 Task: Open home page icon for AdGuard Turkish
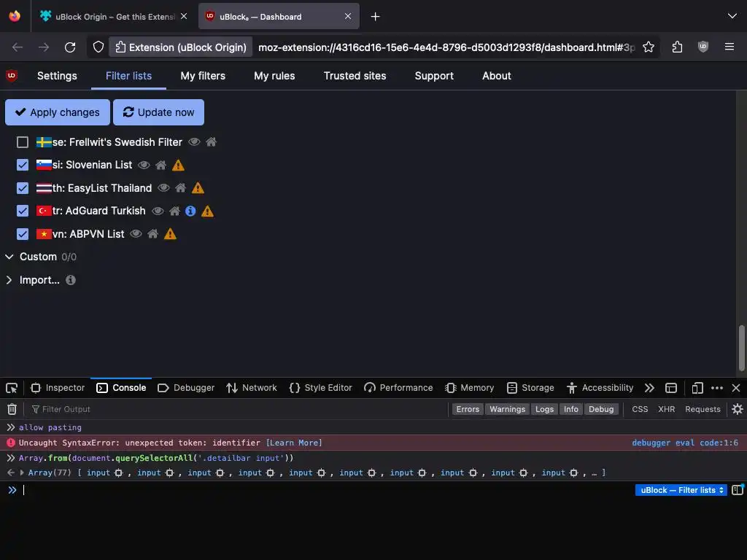[175, 211]
